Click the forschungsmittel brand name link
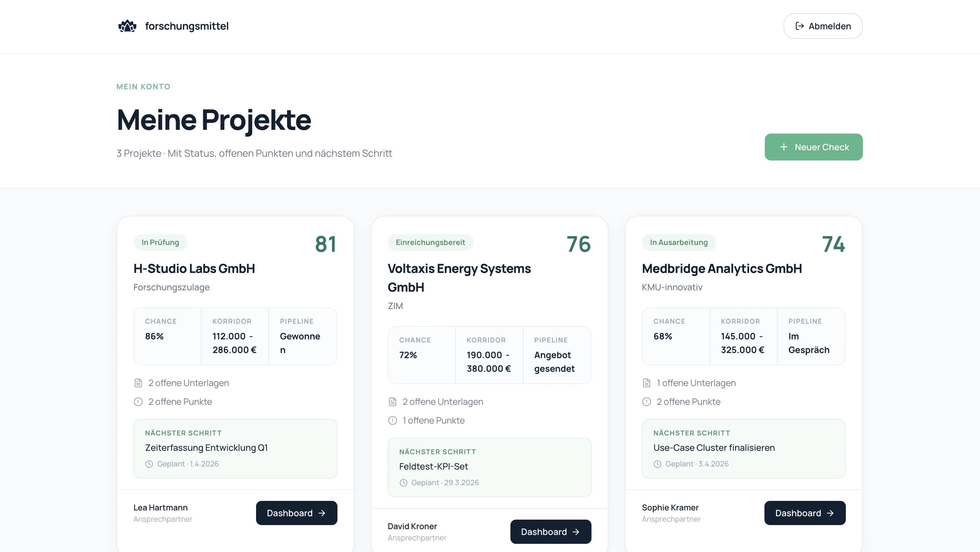Screen dimensions: 980x552 pyautogui.click(x=186, y=26)
